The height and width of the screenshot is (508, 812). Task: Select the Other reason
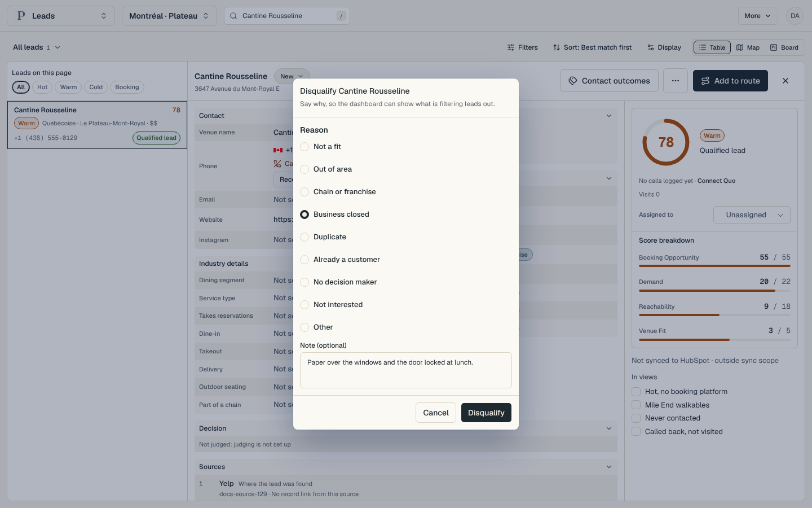click(x=304, y=327)
